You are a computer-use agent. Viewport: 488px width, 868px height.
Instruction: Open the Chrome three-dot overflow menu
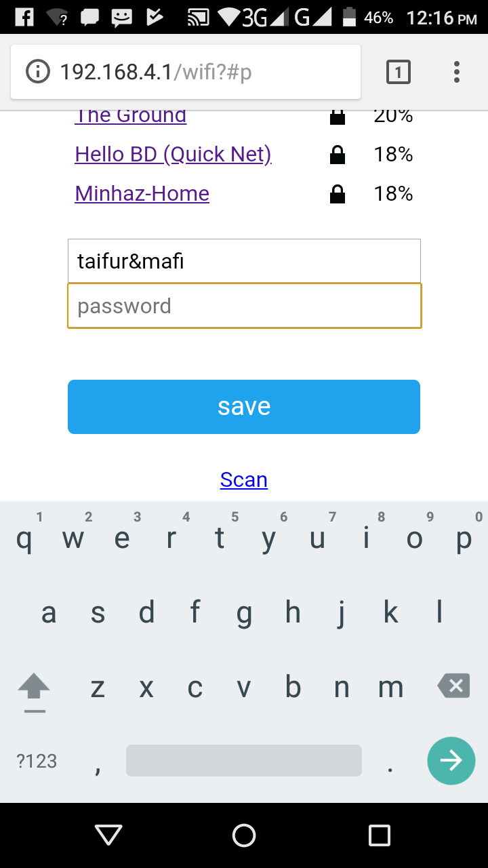pos(457,72)
